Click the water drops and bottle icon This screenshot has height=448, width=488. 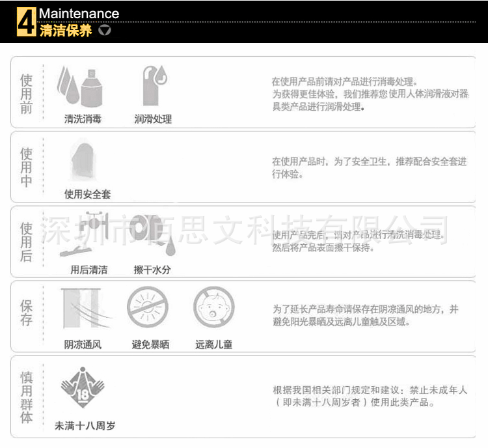[x=80, y=87]
